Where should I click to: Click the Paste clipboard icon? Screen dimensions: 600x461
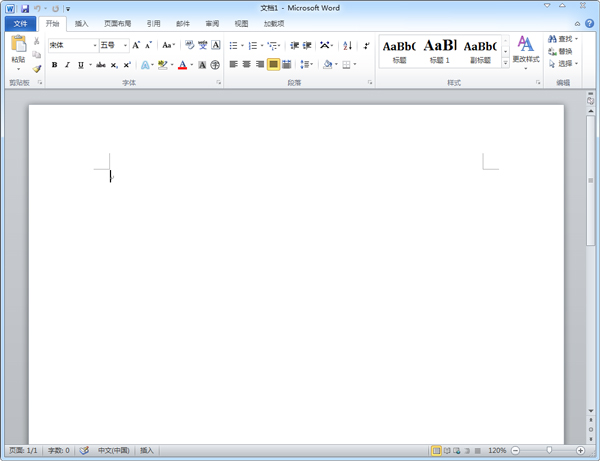(18, 44)
